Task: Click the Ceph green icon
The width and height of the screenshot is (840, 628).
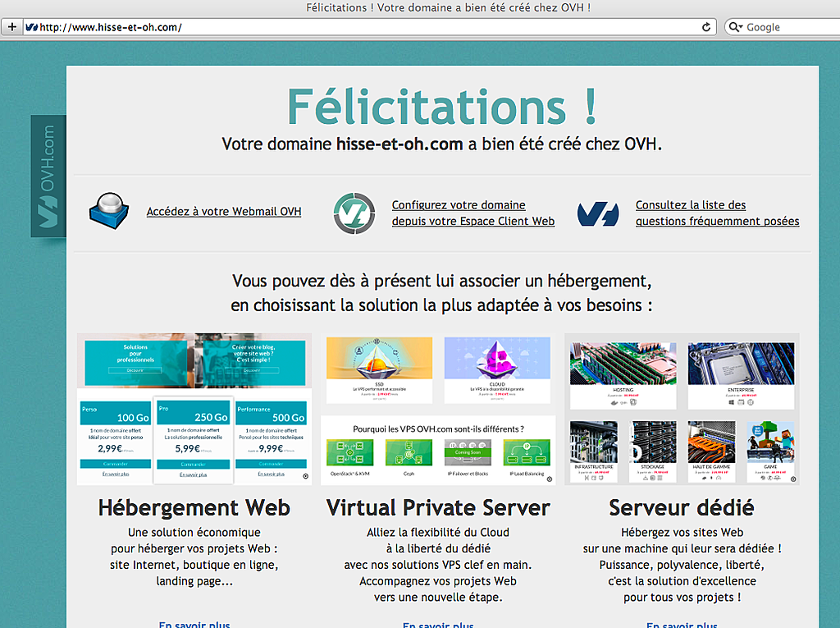Action: tap(409, 452)
